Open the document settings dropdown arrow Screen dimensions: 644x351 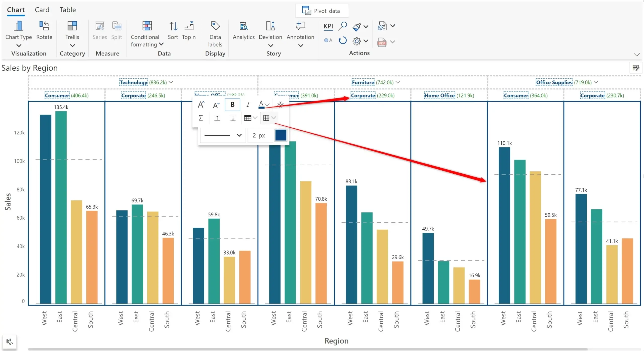[x=393, y=26]
